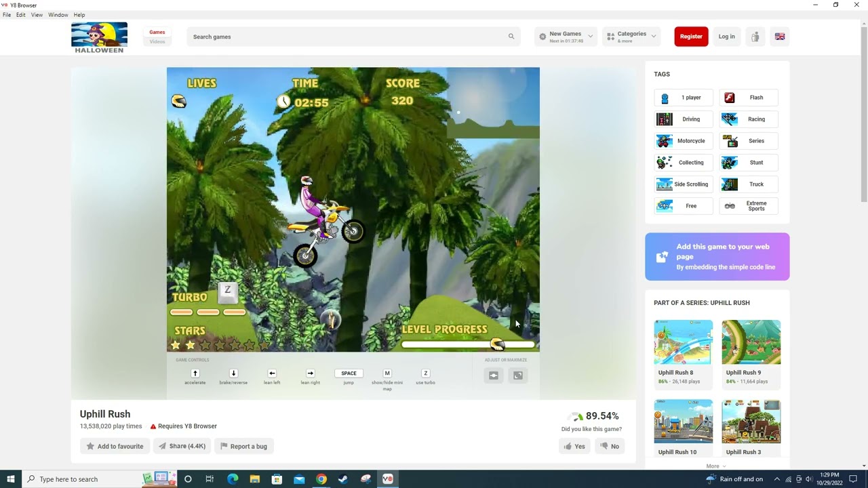Expand the Categories dropdown

[631, 37]
